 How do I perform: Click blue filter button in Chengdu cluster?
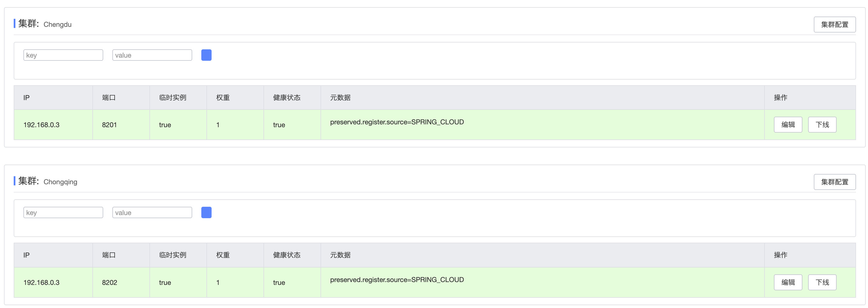[206, 55]
